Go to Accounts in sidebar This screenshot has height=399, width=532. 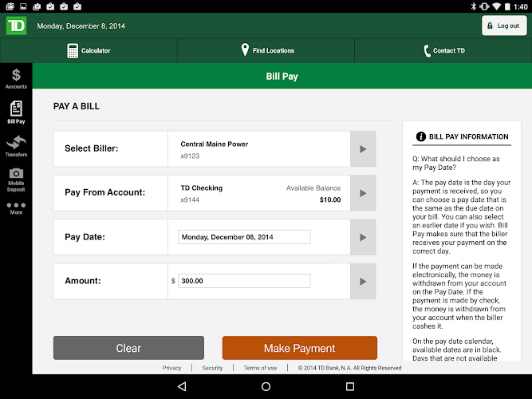point(16,79)
